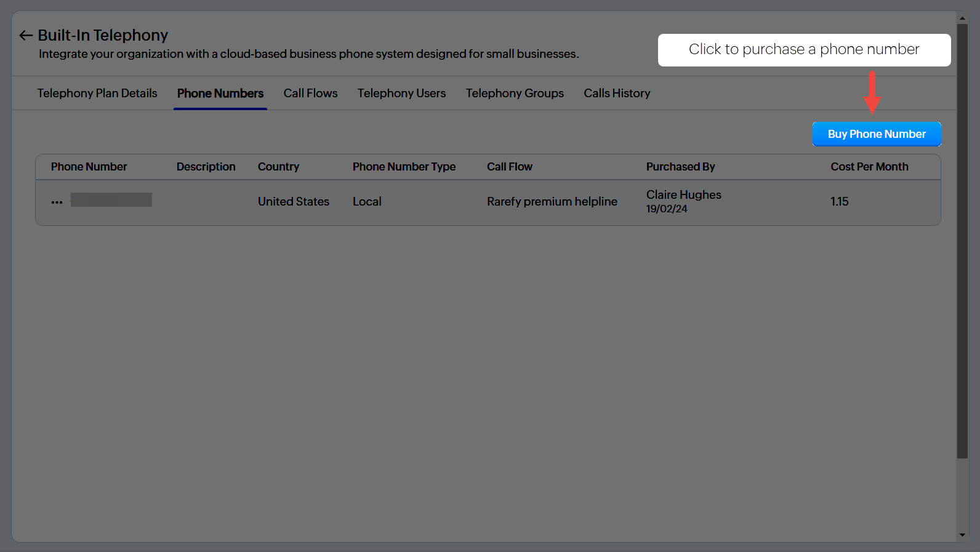View the Calls History tab
Image resolution: width=980 pixels, height=552 pixels.
617,94
